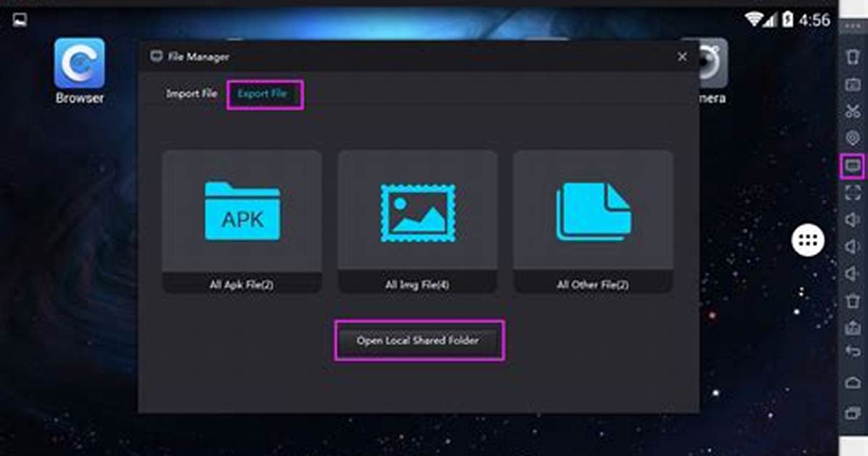Click the three-dots grip atop the sidebar
The height and width of the screenshot is (456, 868).
tap(853, 26)
